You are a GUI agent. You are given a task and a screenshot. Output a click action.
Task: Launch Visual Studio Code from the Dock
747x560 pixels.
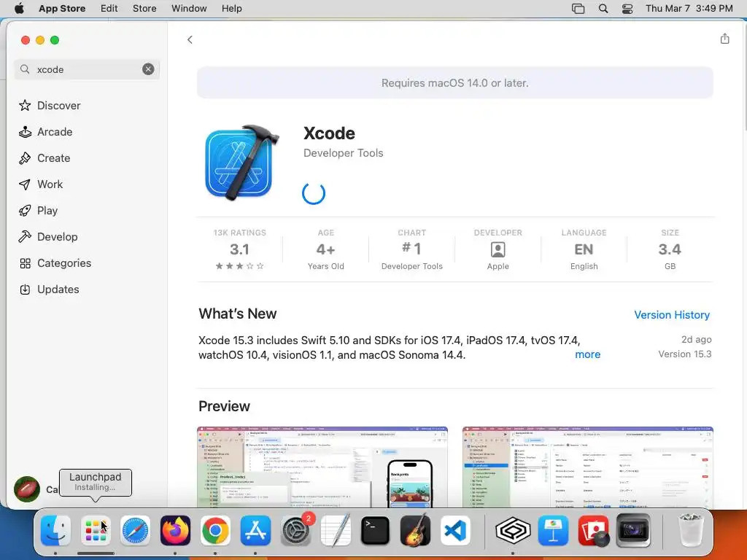pyautogui.click(x=455, y=531)
